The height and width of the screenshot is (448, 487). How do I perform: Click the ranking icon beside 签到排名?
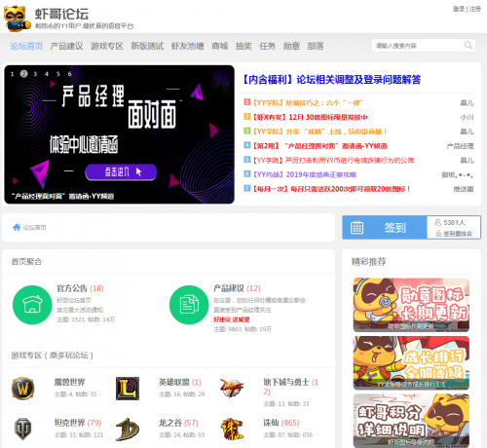click(438, 233)
